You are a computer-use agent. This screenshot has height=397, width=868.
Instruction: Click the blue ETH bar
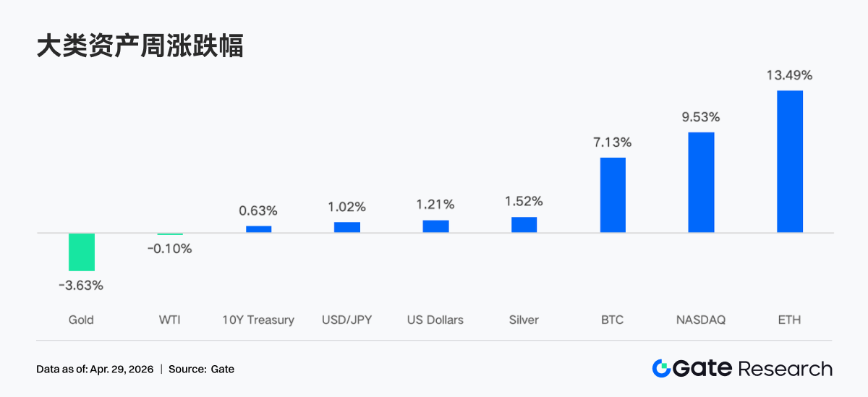(790, 161)
